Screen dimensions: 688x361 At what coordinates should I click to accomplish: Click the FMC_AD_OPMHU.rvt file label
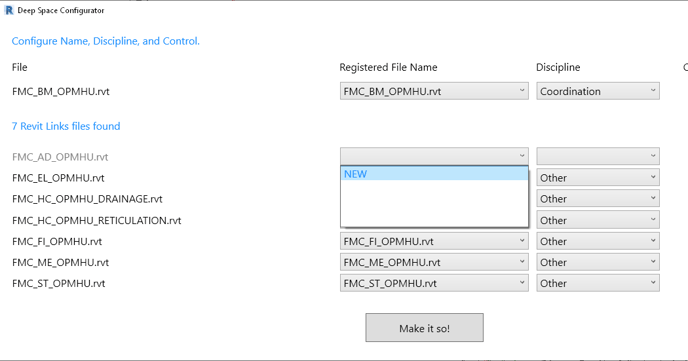(60, 157)
